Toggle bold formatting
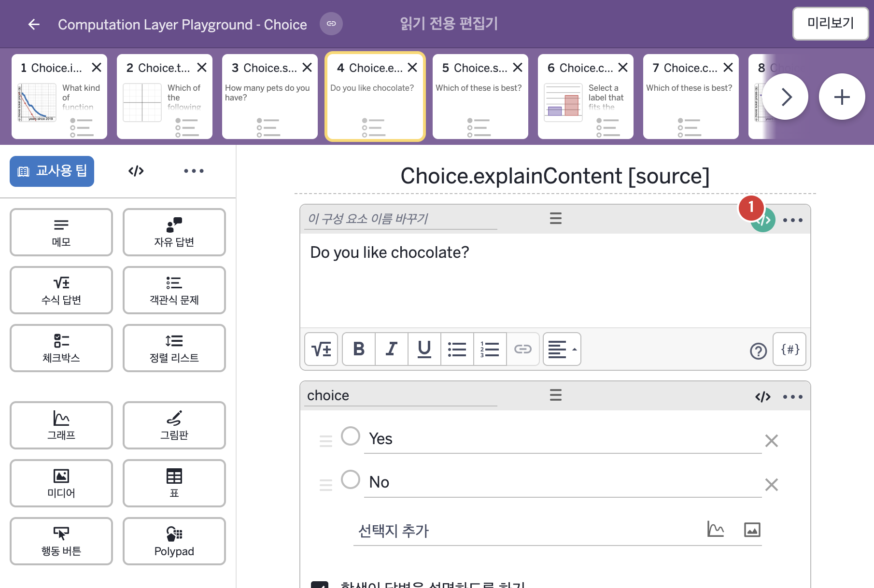The image size is (874, 588). pos(359,349)
